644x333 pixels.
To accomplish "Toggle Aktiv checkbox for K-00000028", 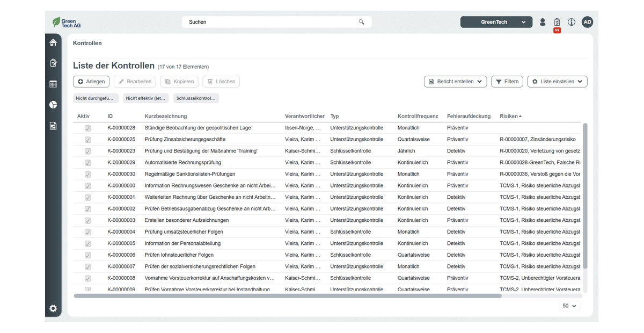I will pos(87,128).
